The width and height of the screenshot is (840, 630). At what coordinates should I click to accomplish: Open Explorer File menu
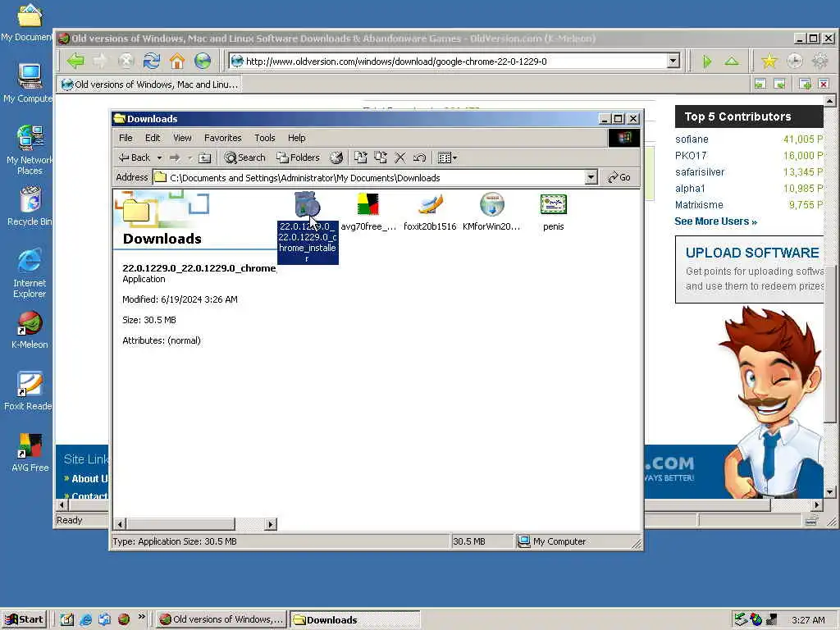[x=126, y=138]
